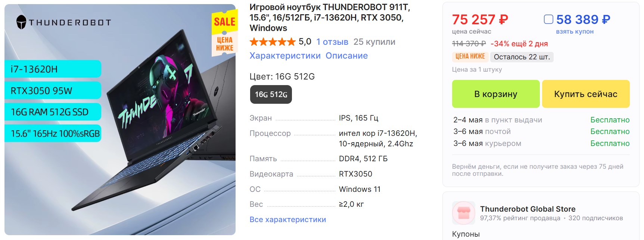Click the Купить сейчас button
Image resolution: width=644 pixels, height=240 pixels.
(586, 94)
